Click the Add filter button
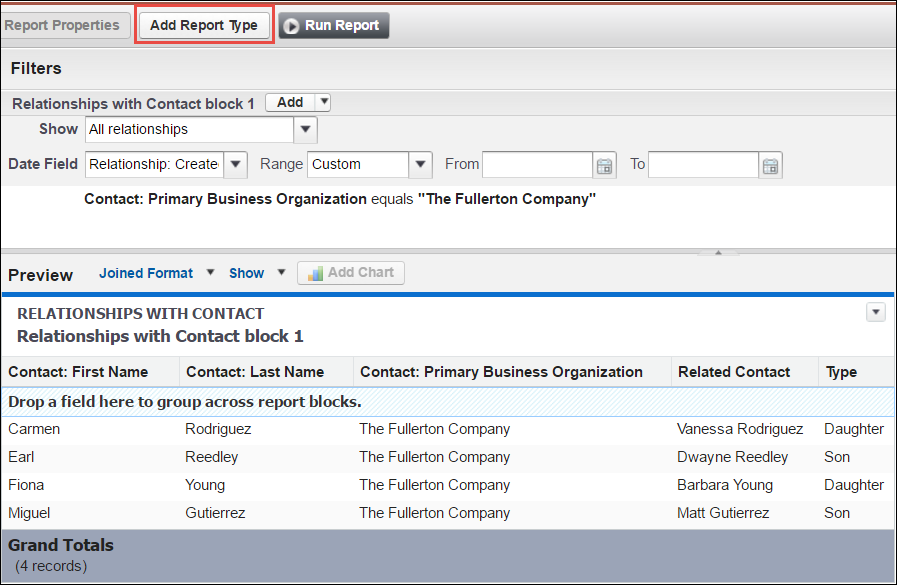Image resolution: width=897 pixels, height=585 pixels. tap(291, 102)
